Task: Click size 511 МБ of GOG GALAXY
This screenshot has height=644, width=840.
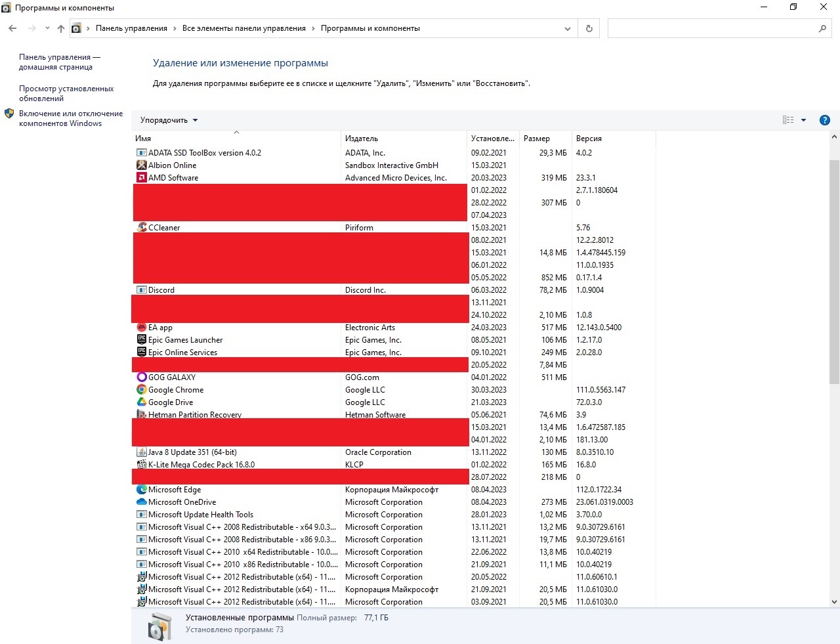Action: [x=554, y=377]
